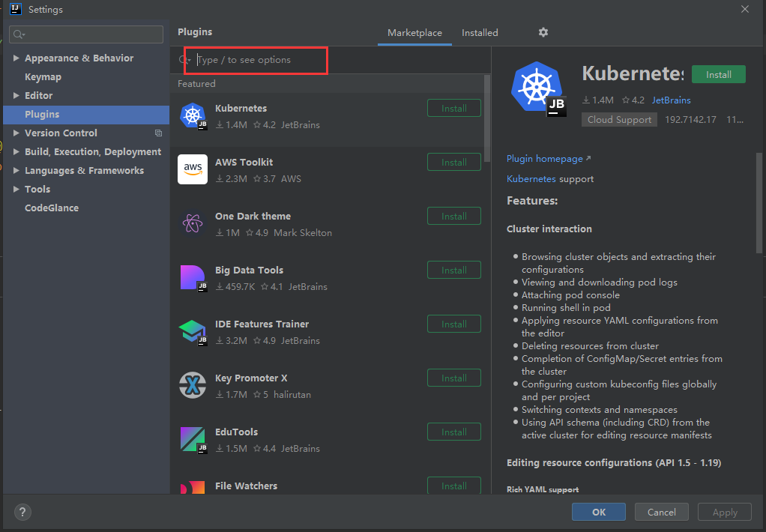Viewport: 766px width, 532px height.
Task: Select the Big Data Tools plugin name
Action: coord(249,270)
